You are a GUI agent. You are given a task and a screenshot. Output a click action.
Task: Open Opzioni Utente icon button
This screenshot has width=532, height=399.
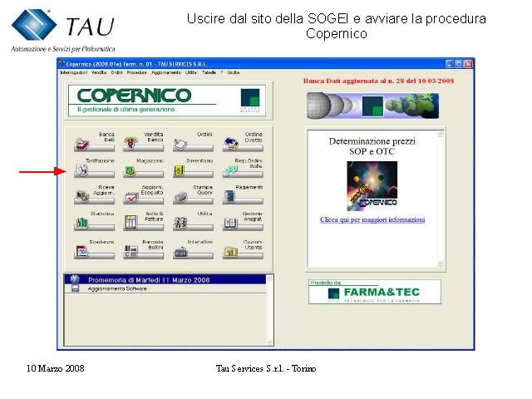[x=243, y=253]
